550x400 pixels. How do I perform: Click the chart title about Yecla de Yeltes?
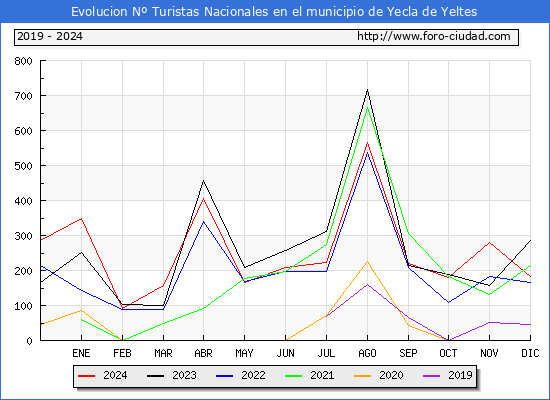(274, 12)
